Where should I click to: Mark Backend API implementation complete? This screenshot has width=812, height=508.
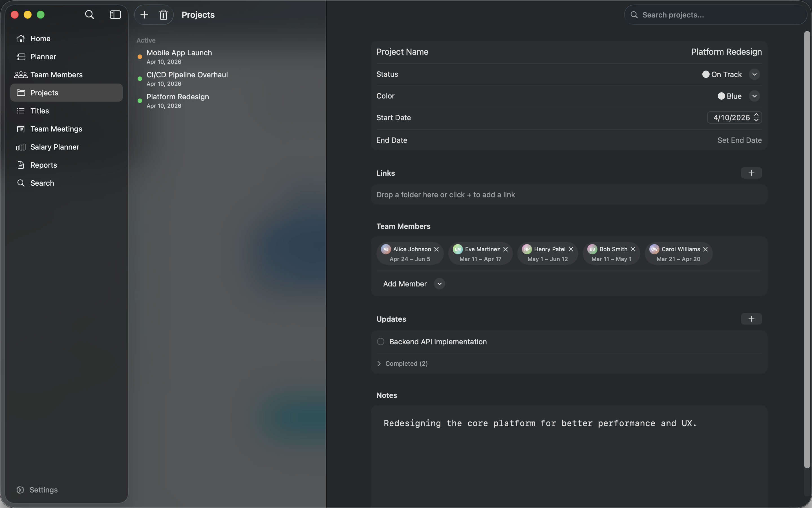click(x=381, y=342)
